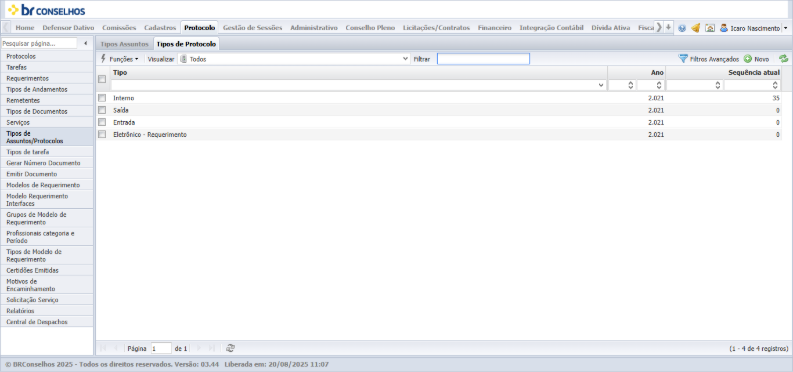Click first Sequência atual filter spinner
This screenshot has width=793, height=372.
click(718, 85)
